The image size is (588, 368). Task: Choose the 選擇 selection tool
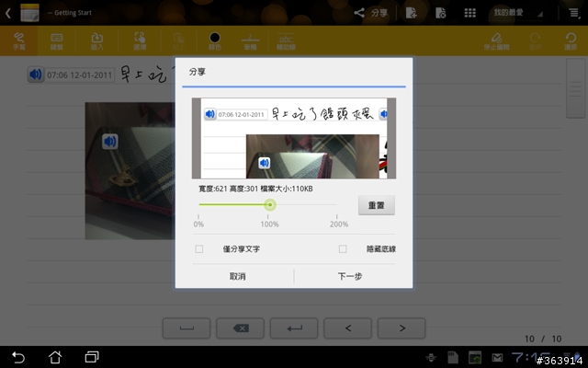pos(140,40)
